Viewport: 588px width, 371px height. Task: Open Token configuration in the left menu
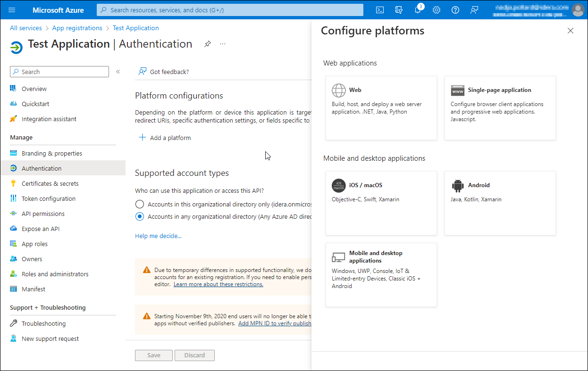63,198
